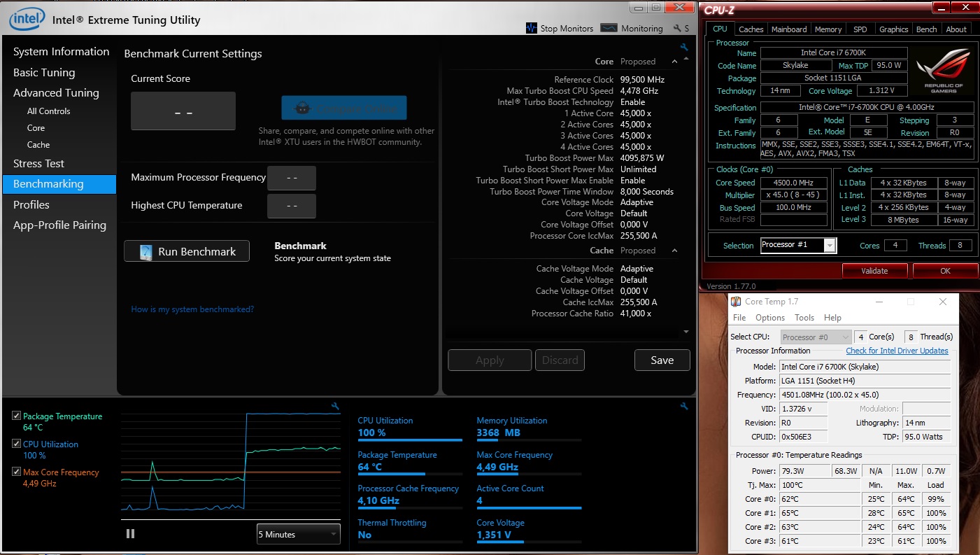Open Profiles in the sidebar

click(x=31, y=205)
